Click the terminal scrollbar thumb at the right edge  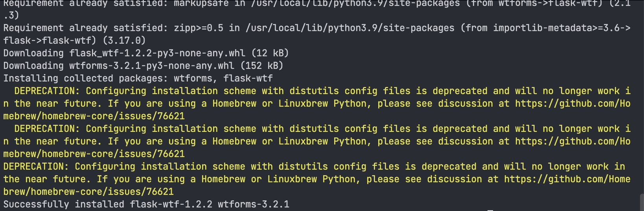pos(641,202)
